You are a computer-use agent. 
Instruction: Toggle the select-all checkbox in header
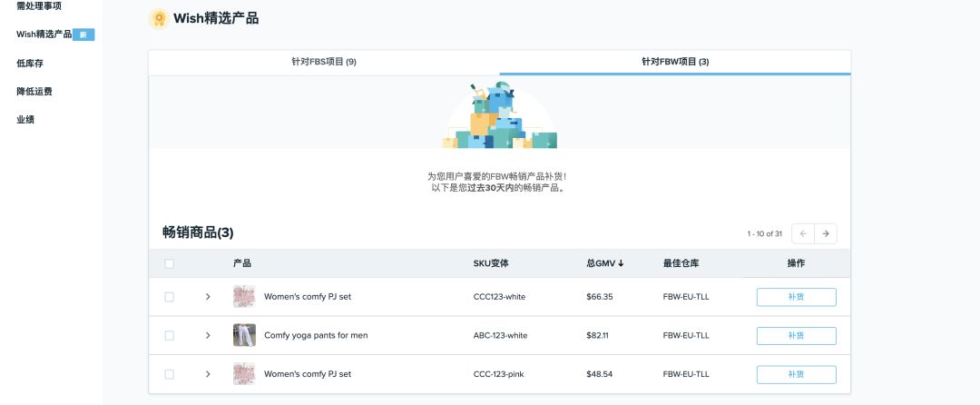coord(170,263)
